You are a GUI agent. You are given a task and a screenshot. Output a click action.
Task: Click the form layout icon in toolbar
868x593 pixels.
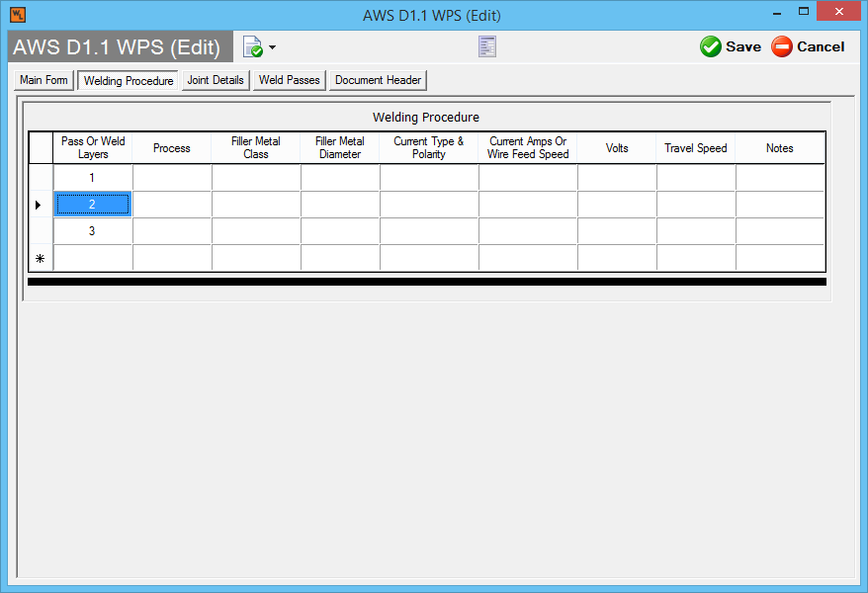(x=487, y=47)
